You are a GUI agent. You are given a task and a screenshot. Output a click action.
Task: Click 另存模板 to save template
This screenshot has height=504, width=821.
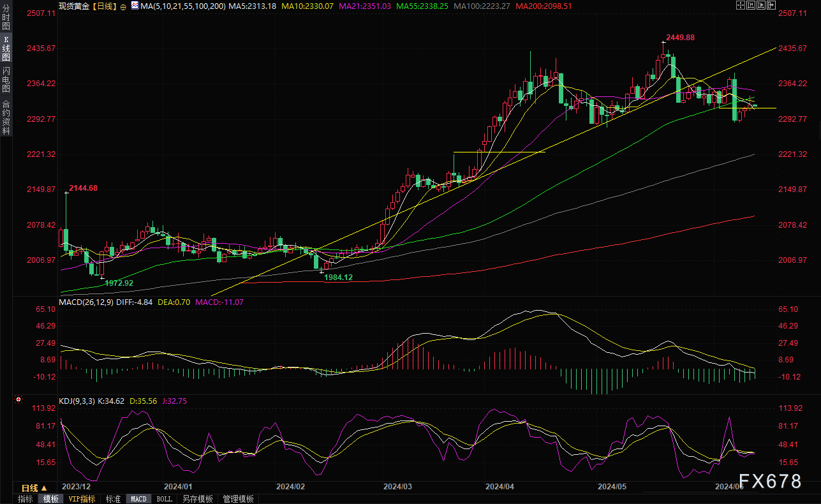[197, 499]
